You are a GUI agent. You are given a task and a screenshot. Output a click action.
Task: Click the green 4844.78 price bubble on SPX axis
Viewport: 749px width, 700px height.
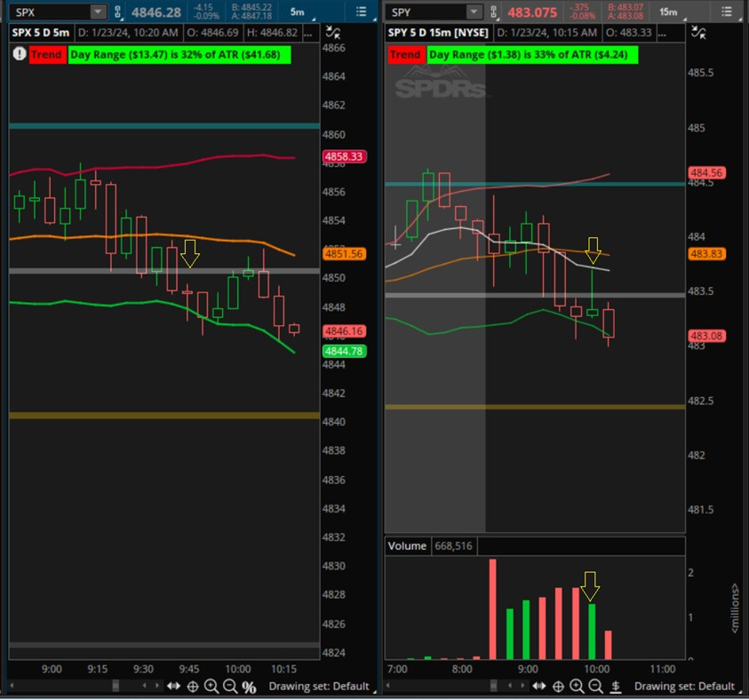345,352
